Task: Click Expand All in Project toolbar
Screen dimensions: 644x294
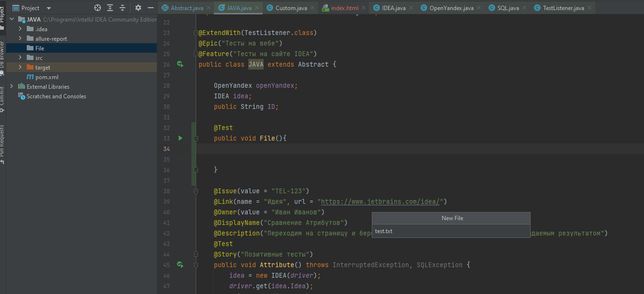Action: click(110, 8)
